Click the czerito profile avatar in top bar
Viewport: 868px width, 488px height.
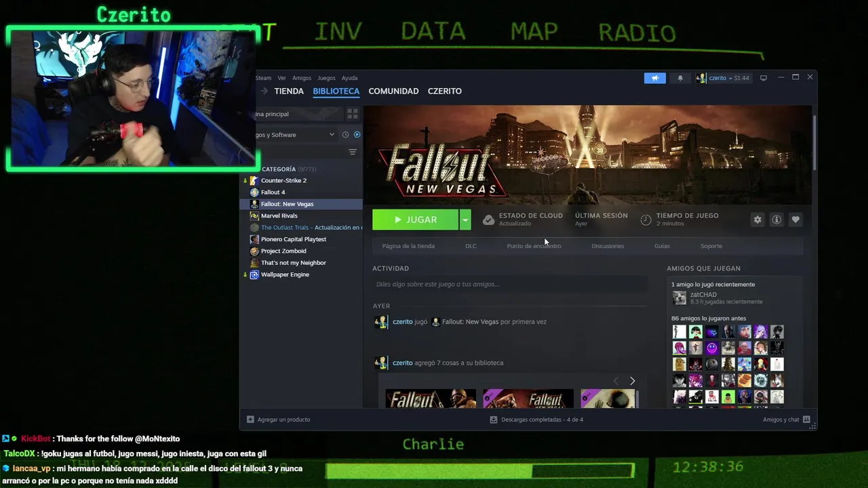pos(701,78)
